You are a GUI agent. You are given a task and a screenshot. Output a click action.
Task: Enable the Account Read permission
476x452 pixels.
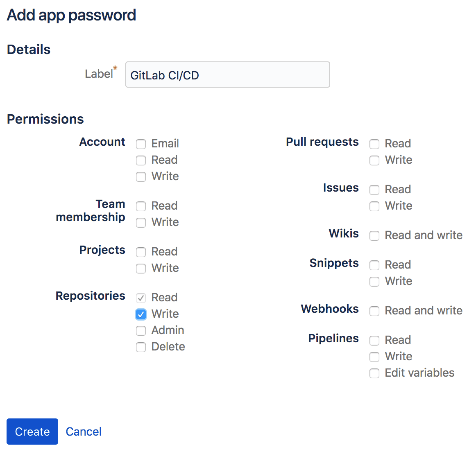click(x=141, y=160)
